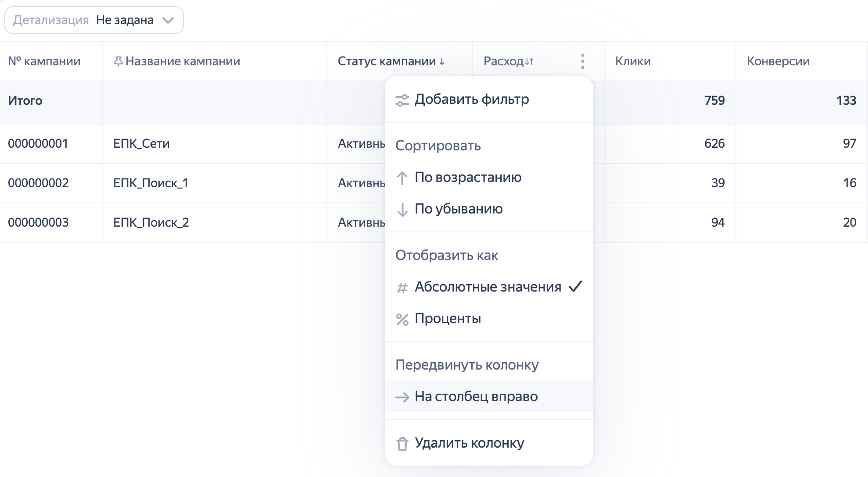Click the pin icon beside Название кампании
This screenshot has width=868, height=477.
pyautogui.click(x=118, y=61)
